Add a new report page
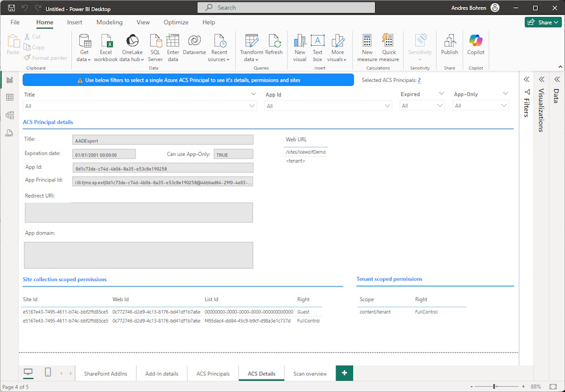This screenshot has width=565, height=392. pyautogui.click(x=345, y=373)
